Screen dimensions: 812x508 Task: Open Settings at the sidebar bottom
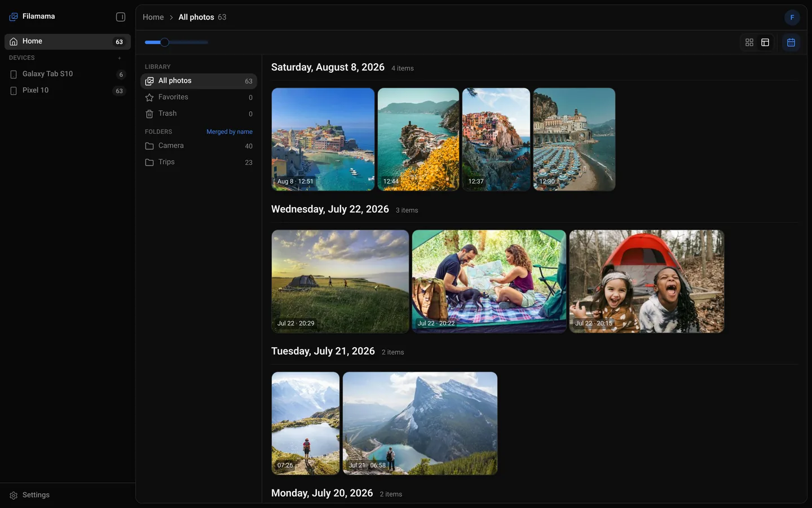pyautogui.click(x=68, y=495)
